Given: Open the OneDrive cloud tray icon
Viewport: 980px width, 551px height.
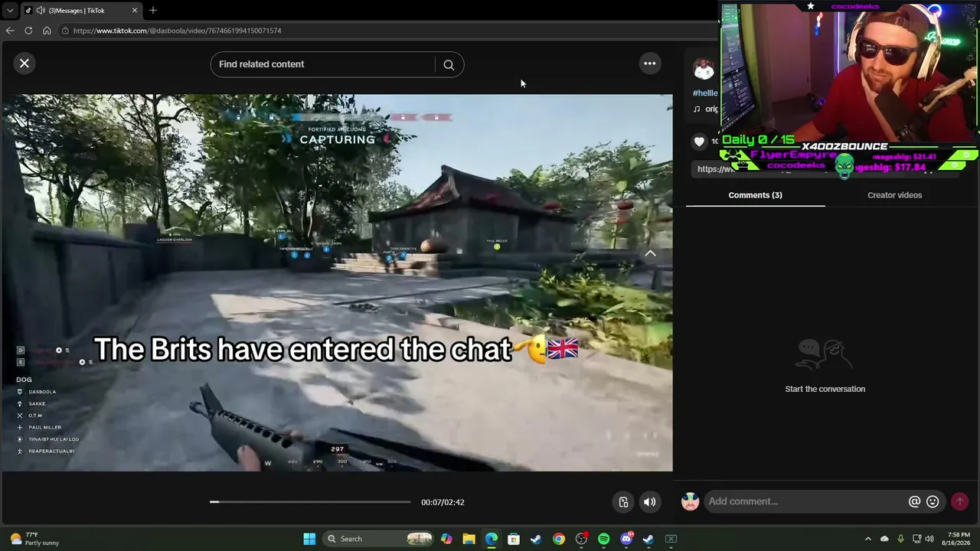Looking at the screenshot, I should pos(884,539).
